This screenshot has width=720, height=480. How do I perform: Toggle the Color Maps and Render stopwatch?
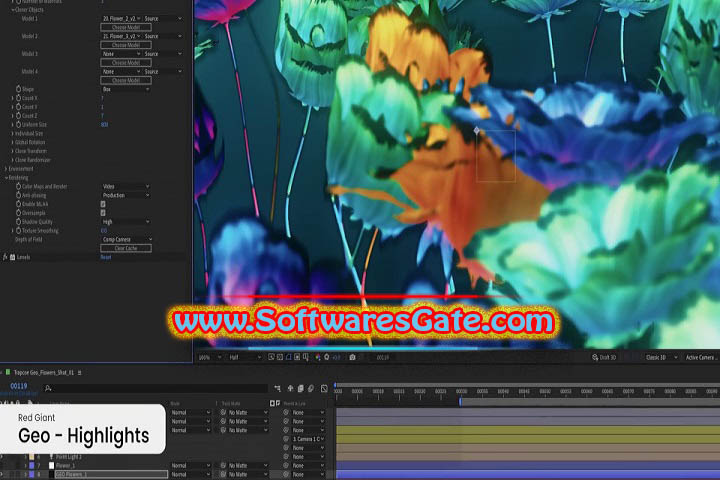tap(18, 186)
